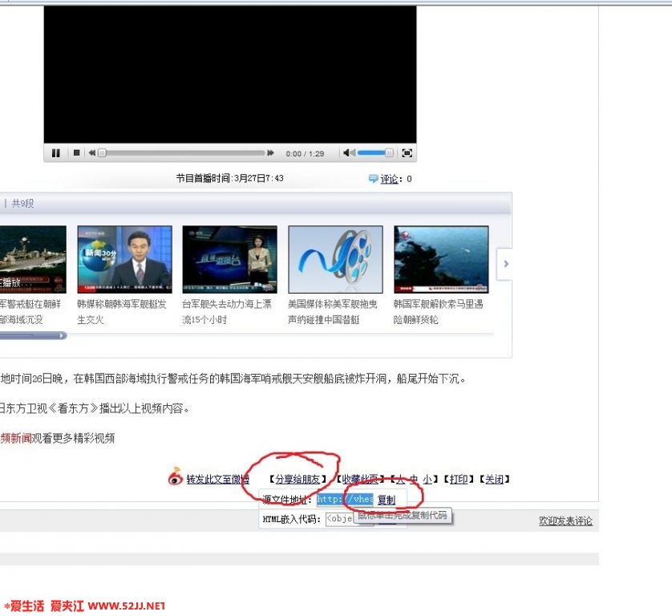Open the news anchor 韩媒称朝韩海军 thumbnail
Screen dimensions: 672x616
[x=124, y=259]
